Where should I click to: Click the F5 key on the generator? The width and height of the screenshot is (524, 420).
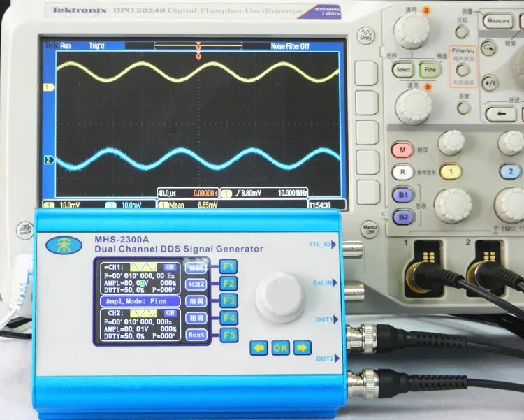pyautogui.click(x=229, y=335)
